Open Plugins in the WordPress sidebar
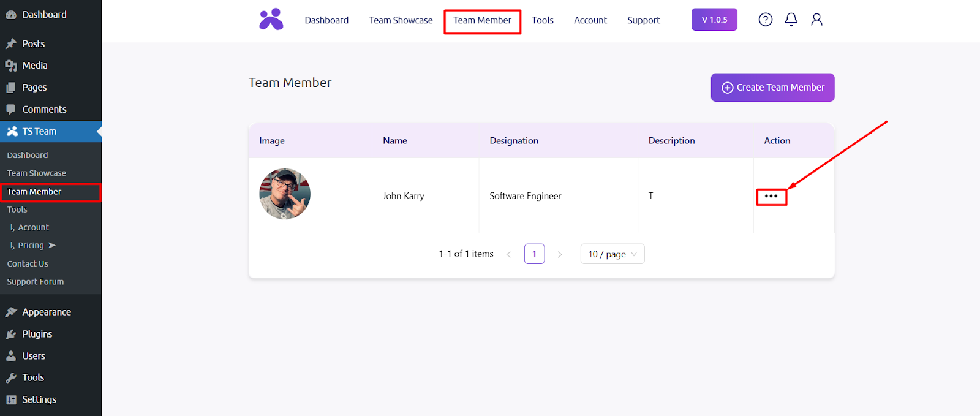Image resolution: width=980 pixels, height=416 pixels. (37, 334)
